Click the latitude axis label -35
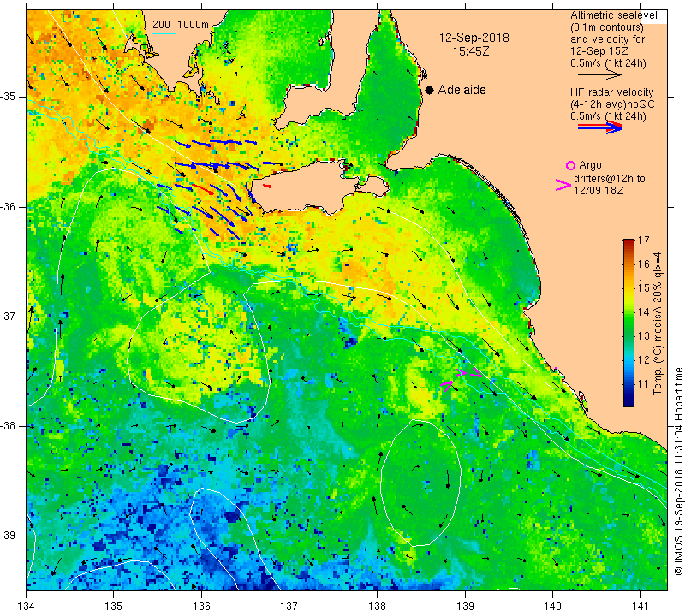This screenshot has height=616, width=685. point(9,97)
